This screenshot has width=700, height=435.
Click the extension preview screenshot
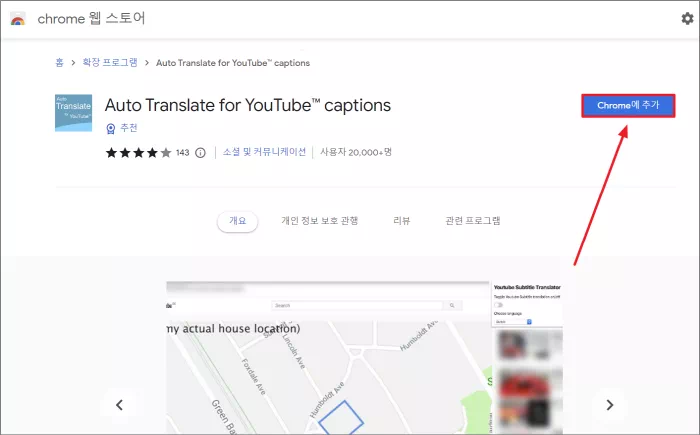[364, 357]
